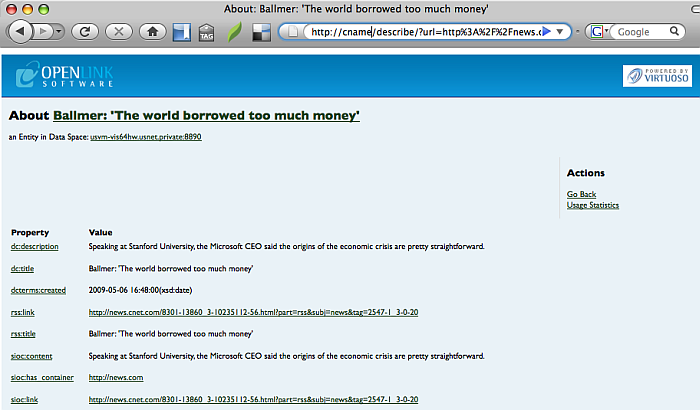Image resolution: width=700 pixels, height=410 pixels.
Task: Open the sioc:link property link
Action: (x=24, y=399)
